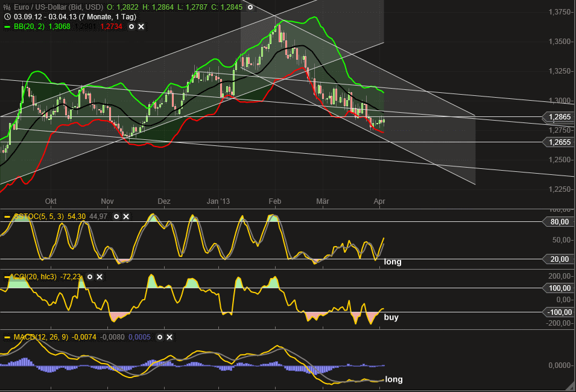This screenshot has height=392, width=576.
Task: Select the 1,2865 horizontal line price tag
Action: 559,117
